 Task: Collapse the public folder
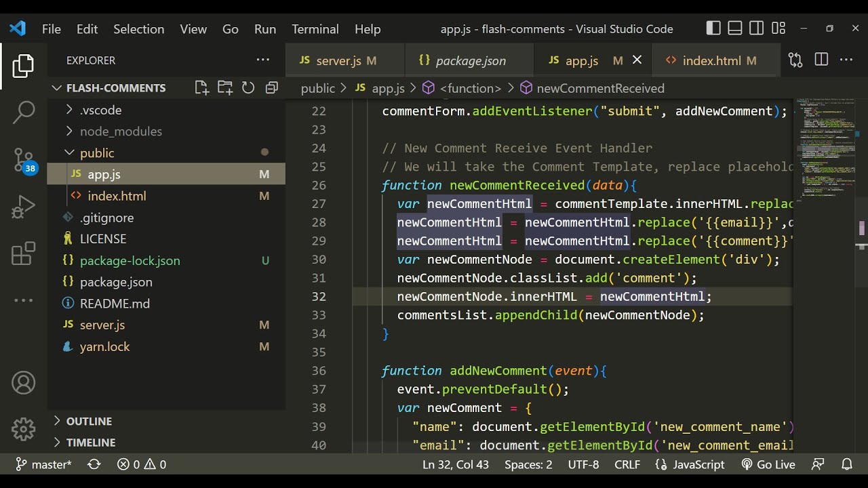tap(97, 153)
